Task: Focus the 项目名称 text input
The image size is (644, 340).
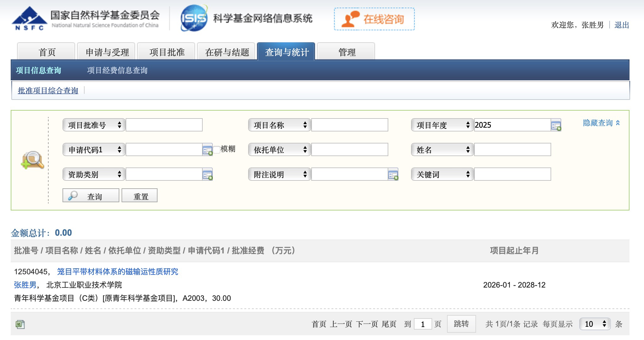Action: click(350, 125)
